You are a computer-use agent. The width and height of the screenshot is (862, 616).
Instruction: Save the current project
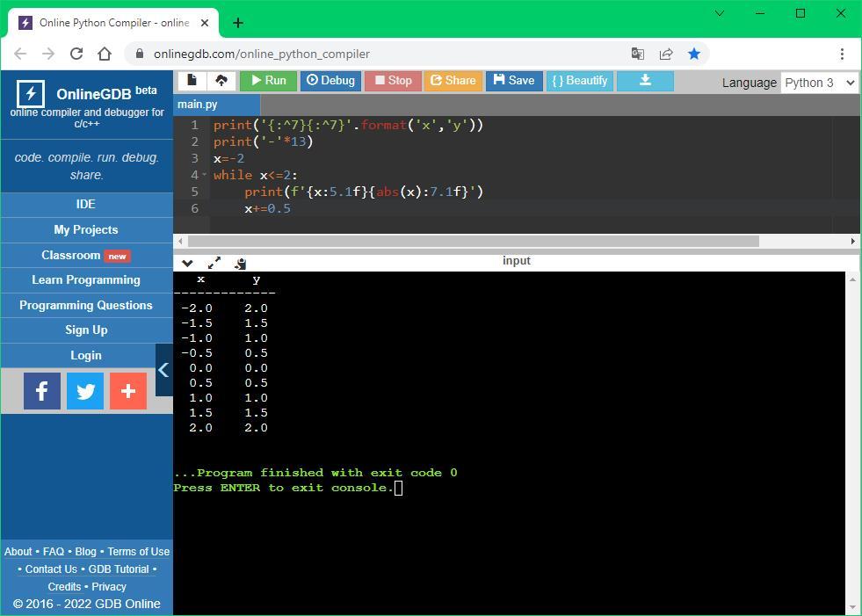(x=514, y=81)
